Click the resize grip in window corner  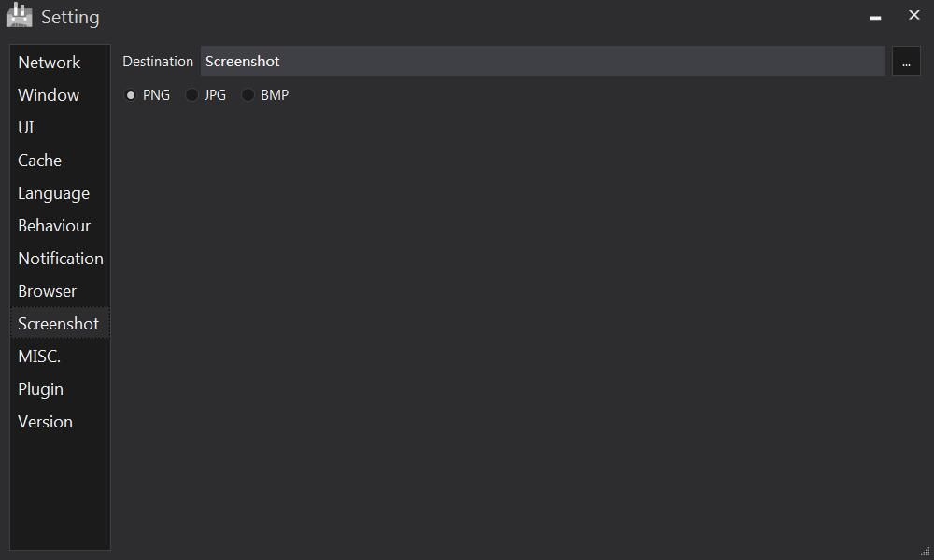click(x=925, y=551)
